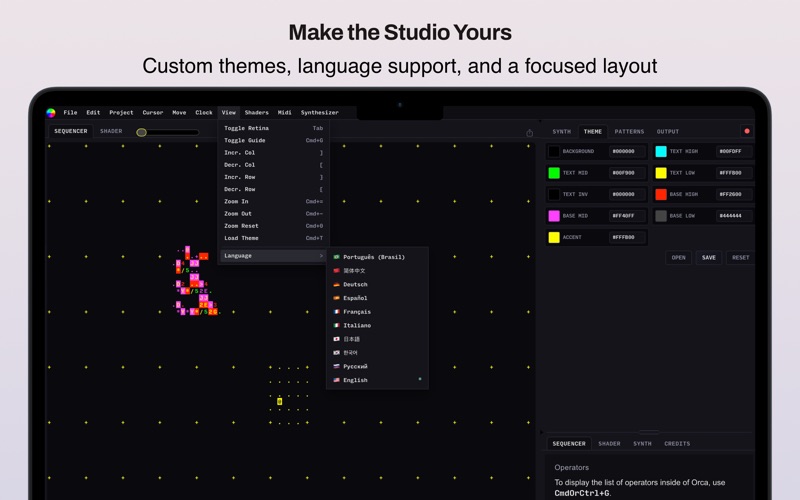The image size is (800, 500).
Task: Select the Japanese flag 日本語 language
Action: pyautogui.click(x=377, y=339)
